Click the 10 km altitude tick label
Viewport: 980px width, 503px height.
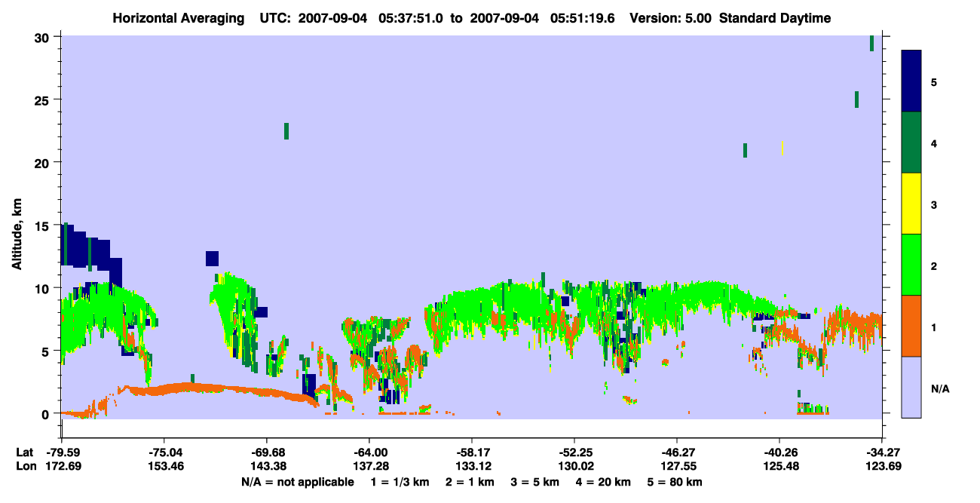click(x=44, y=288)
